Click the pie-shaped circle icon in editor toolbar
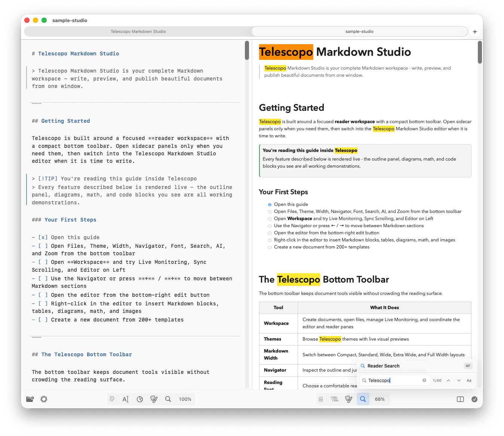 pyautogui.click(x=140, y=399)
